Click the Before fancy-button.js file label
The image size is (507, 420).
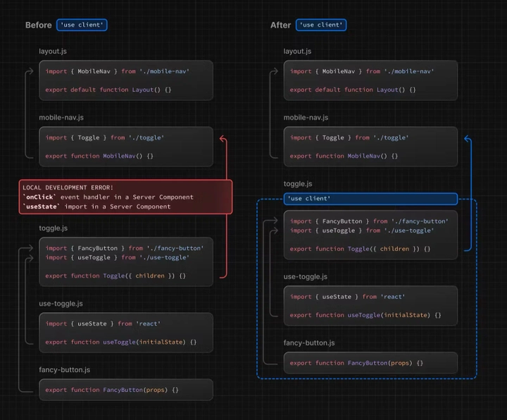click(64, 370)
